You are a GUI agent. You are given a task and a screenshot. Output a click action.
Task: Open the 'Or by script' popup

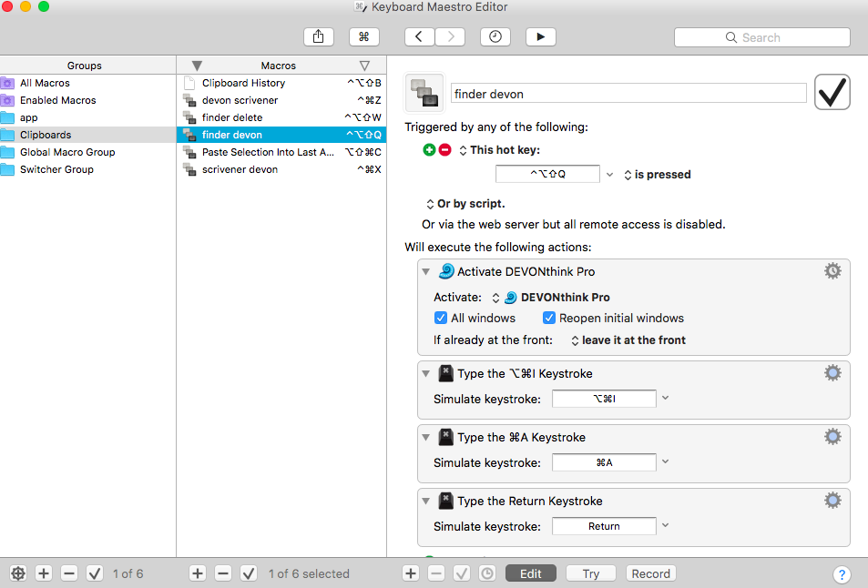pyautogui.click(x=465, y=204)
